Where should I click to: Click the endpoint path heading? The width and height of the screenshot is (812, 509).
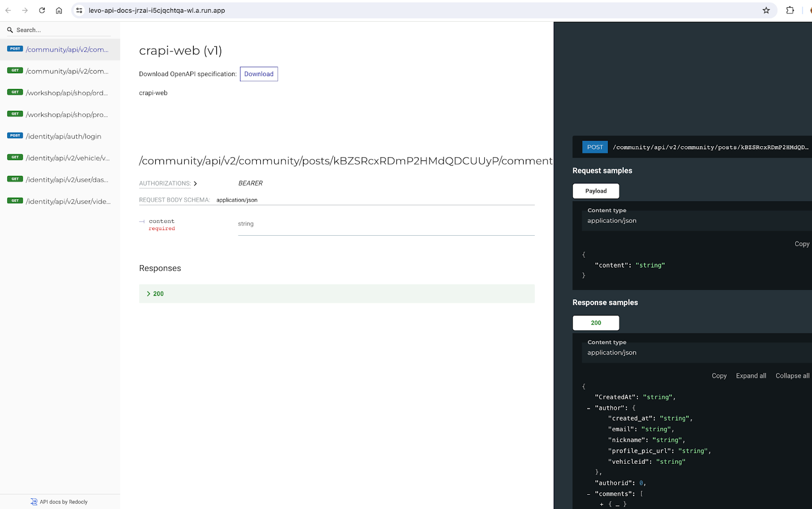pos(346,161)
